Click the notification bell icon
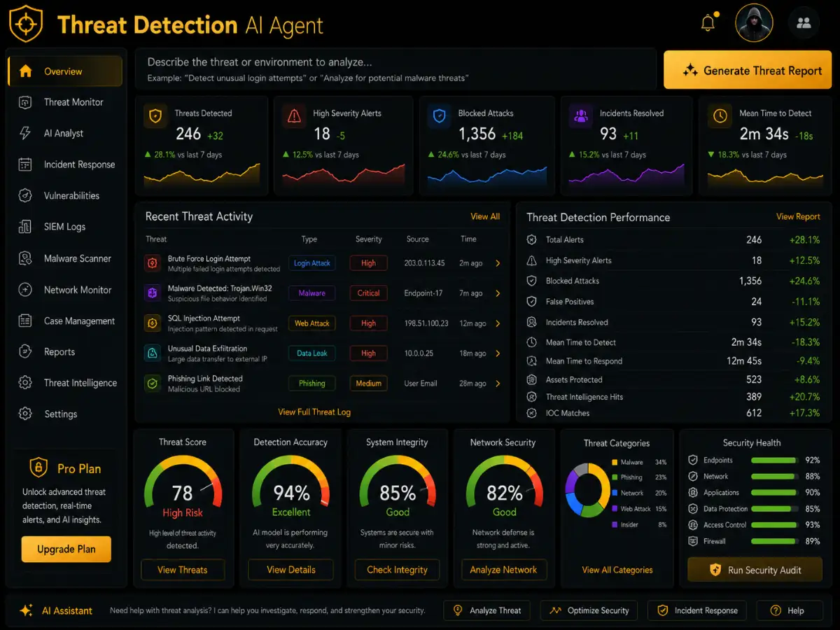This screenshot has height=630, width=840. click(708, 23)
